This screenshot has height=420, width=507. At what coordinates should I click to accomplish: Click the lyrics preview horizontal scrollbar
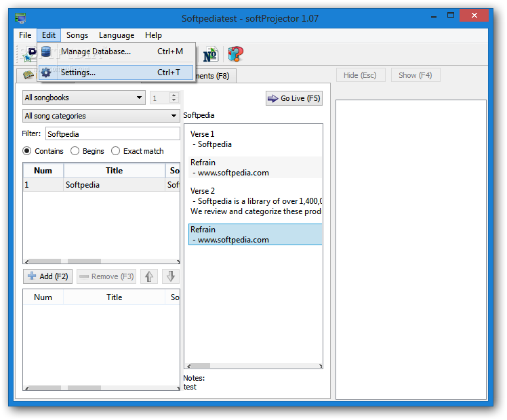[x=254, y=366]
